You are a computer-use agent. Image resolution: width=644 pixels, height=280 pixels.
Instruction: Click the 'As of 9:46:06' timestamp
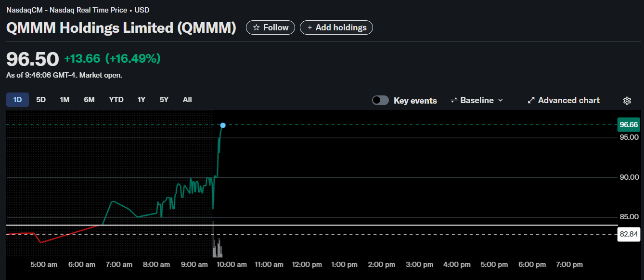(x=64, y=75)
